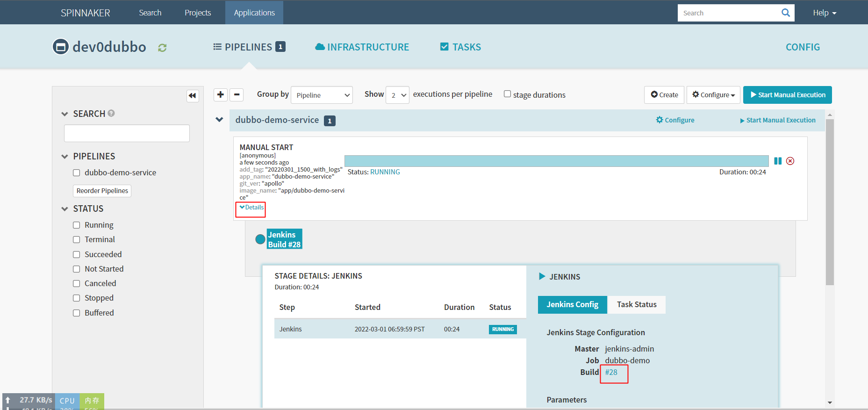868x410 pixels.
Task: Click the JENKINS section play triangle icon
Action: (542, 276)
